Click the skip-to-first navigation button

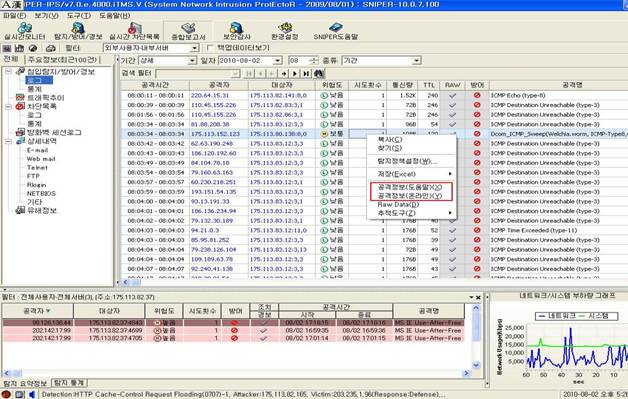point(249,74)
